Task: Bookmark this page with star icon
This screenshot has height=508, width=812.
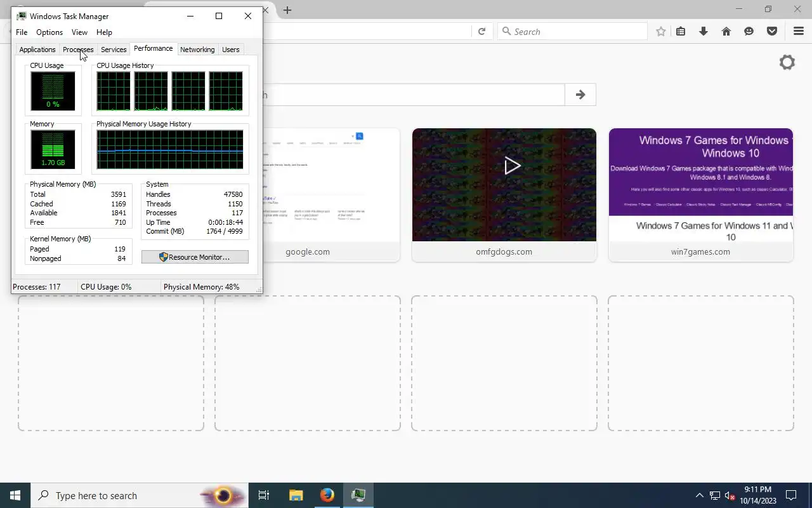Action: pos(661,31)
